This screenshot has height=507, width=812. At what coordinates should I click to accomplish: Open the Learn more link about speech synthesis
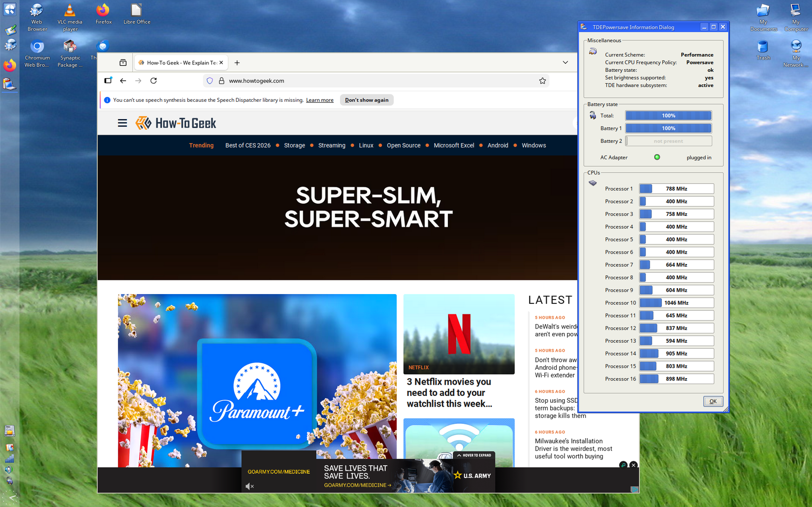pos(319,100)
